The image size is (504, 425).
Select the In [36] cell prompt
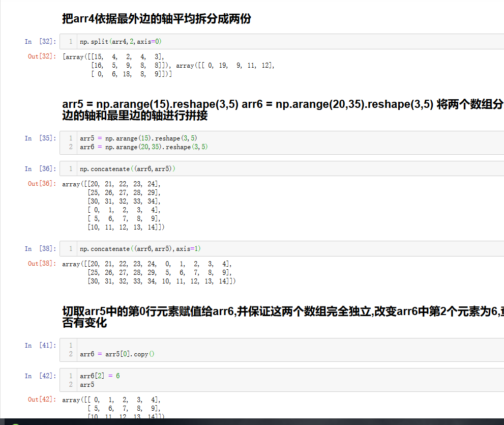[x=41, y=168]
